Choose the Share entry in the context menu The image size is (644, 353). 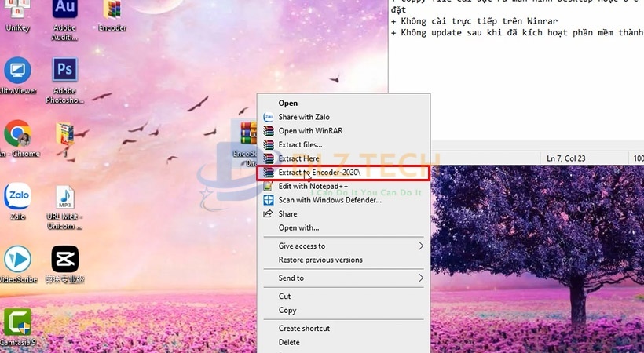[343, 214]
